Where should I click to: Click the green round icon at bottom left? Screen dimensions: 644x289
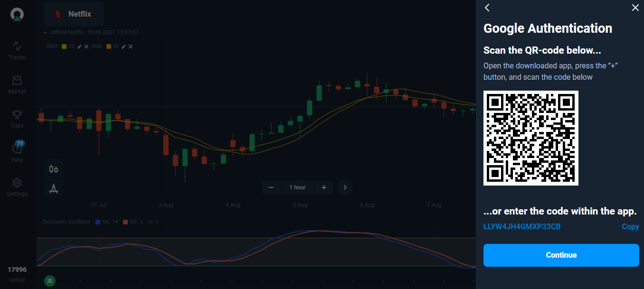(50, 281)
